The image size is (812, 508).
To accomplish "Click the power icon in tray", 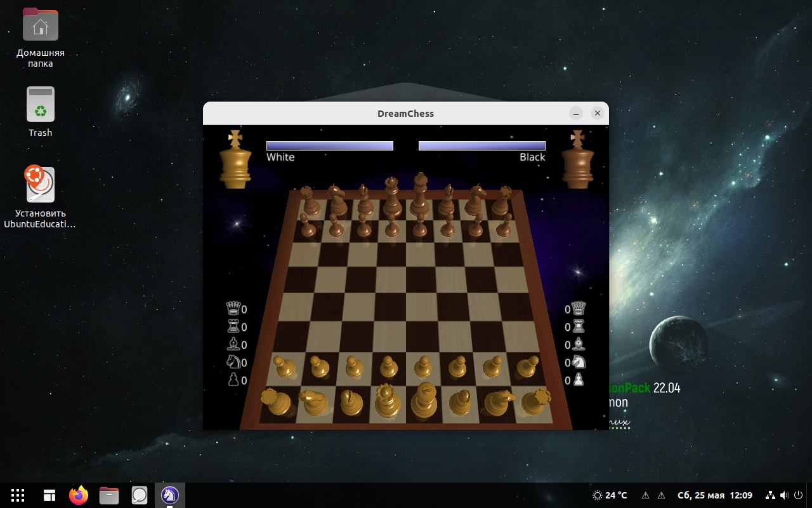I will click(798, 495).
